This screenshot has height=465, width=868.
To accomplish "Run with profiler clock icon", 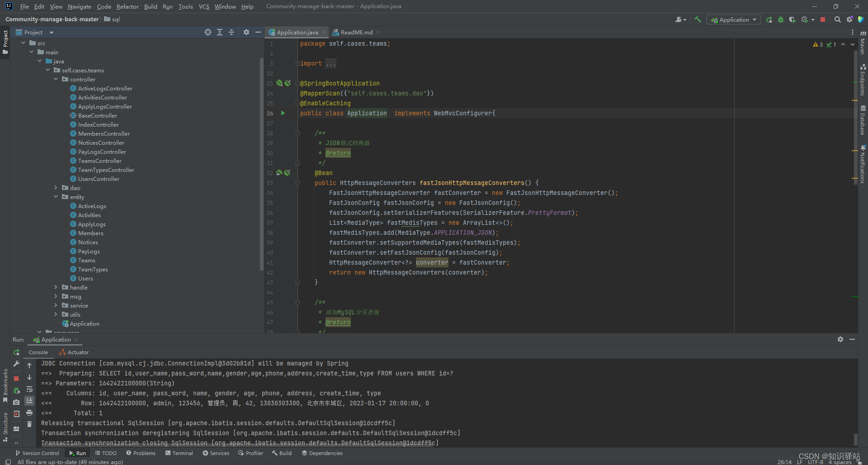I will point(805,19).
